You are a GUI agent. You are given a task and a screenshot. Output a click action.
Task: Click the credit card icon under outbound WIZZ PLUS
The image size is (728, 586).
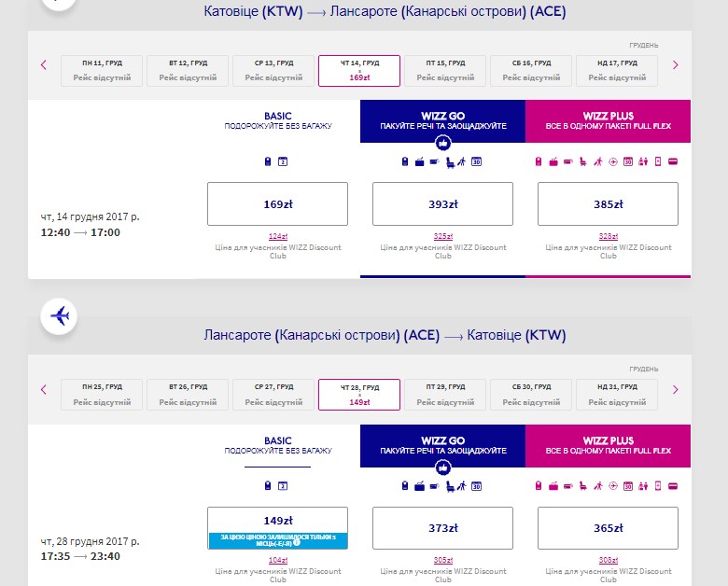click(673, 161)
